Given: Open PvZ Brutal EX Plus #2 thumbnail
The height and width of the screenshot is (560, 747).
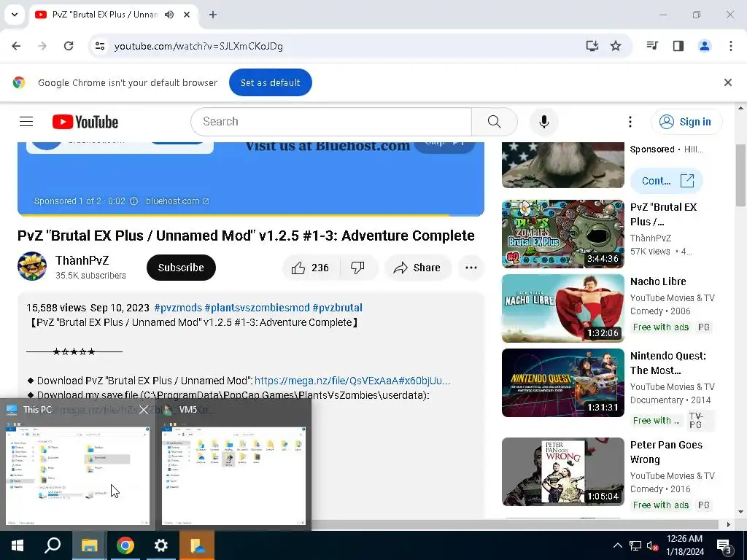Looking at the screenshot, I should (562, 234).
